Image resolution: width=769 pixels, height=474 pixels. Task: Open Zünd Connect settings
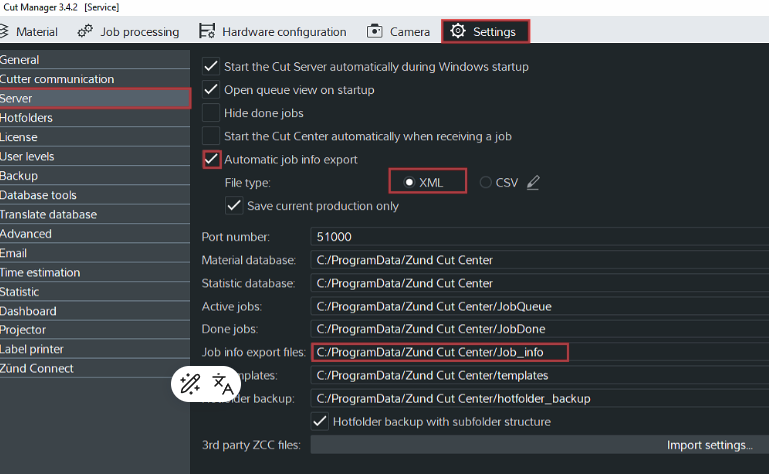[x=95, y=368]
